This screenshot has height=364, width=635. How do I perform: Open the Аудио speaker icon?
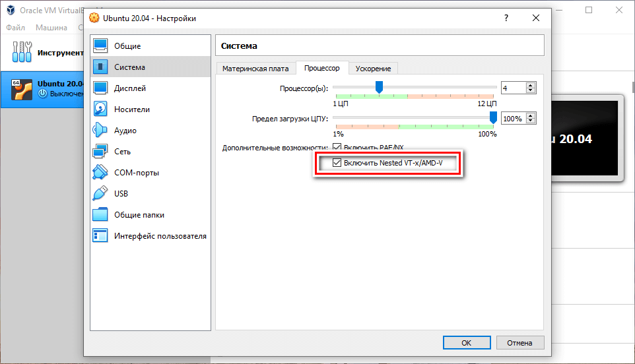pyautogui.click(x=100, y=130)
